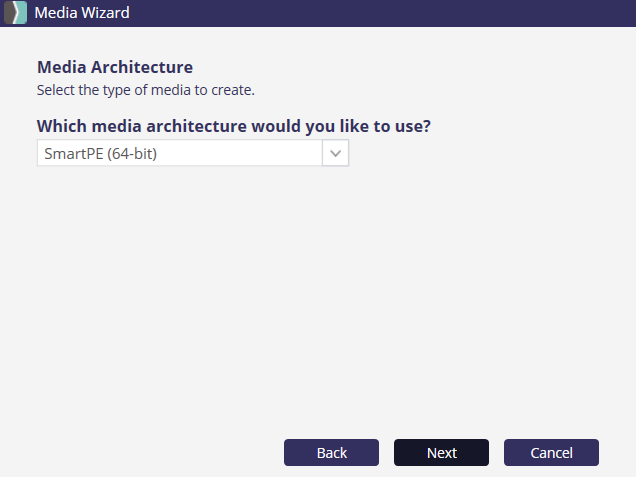
Task: Cancel the Media Wizard
Action: 551,452
